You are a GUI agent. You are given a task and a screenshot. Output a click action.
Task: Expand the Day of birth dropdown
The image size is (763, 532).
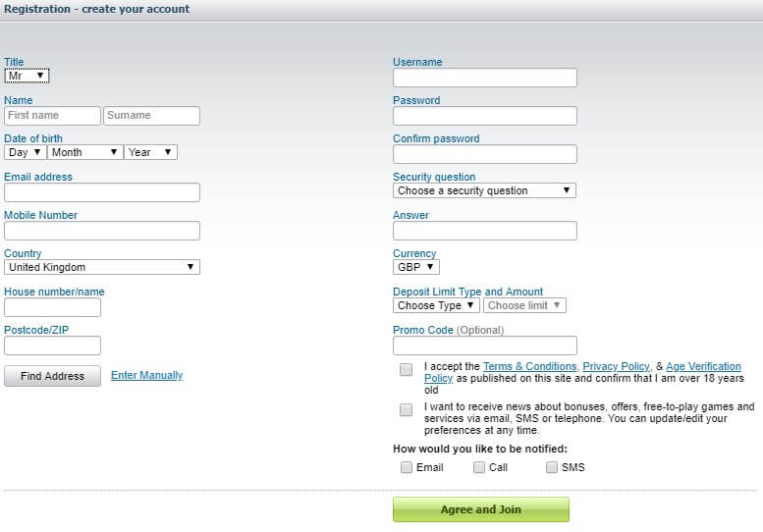[x=25, y=152]
